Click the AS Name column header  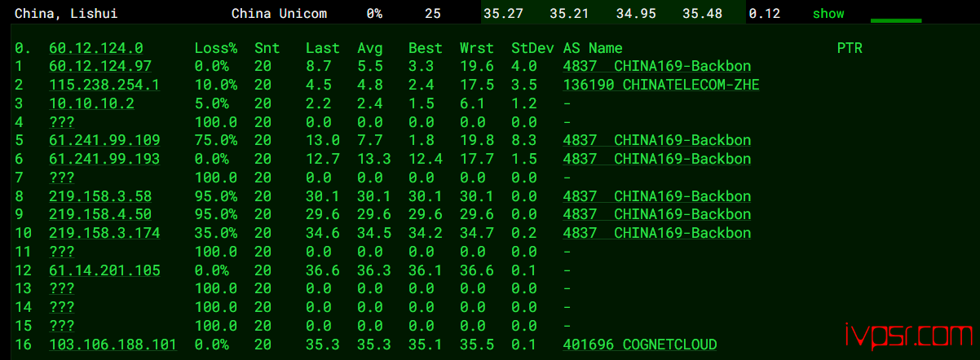[x=593, y=48]
